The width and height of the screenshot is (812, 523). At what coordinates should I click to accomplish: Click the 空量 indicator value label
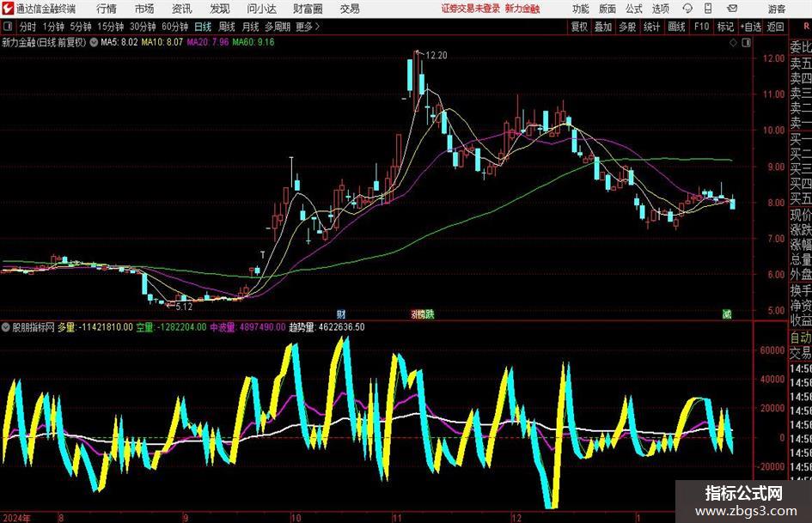pos(171,327)
